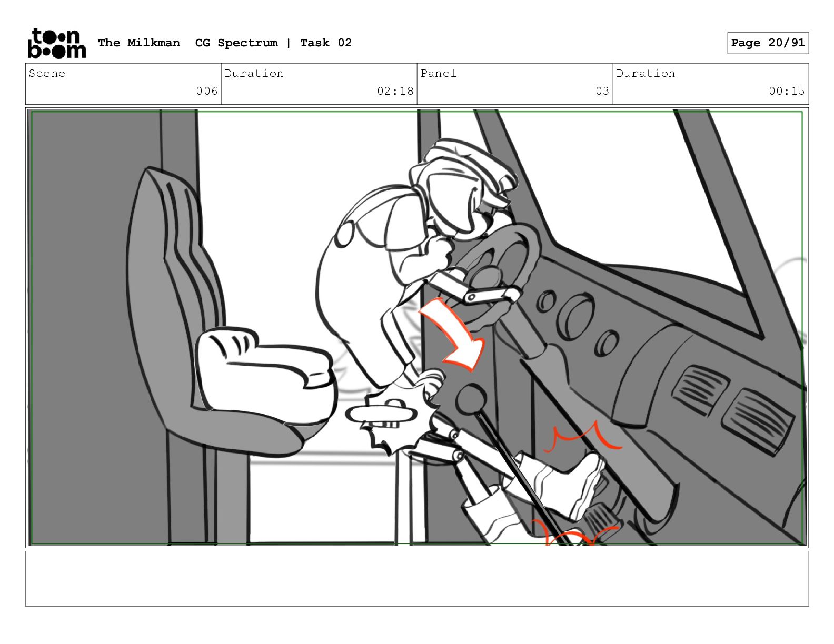The width and height of the screenshot is (834, 644).
Task: Click the panel duration value "00:15"
Action: (787, 91)
